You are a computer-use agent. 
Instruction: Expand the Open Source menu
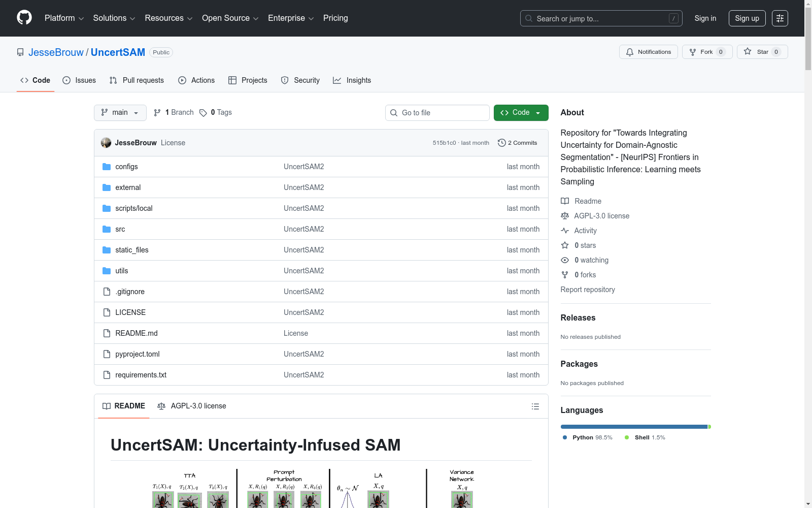pos(230,18)
